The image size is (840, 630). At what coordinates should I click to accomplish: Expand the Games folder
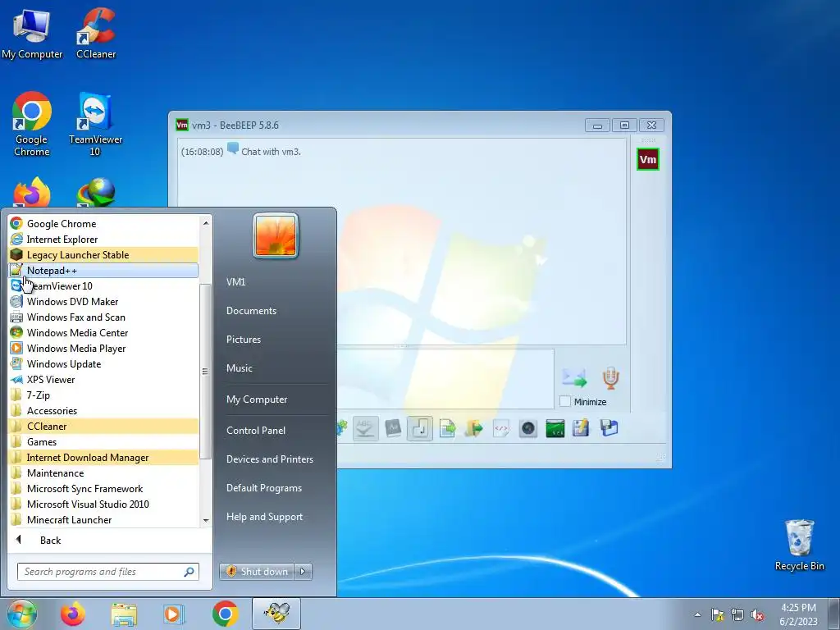(103, 441)
